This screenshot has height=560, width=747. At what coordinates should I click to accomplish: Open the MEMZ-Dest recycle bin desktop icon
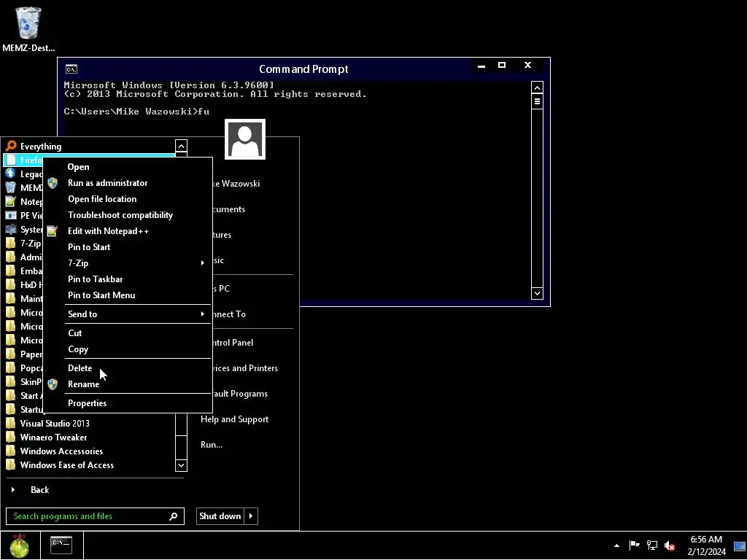(x=28, y=28)
